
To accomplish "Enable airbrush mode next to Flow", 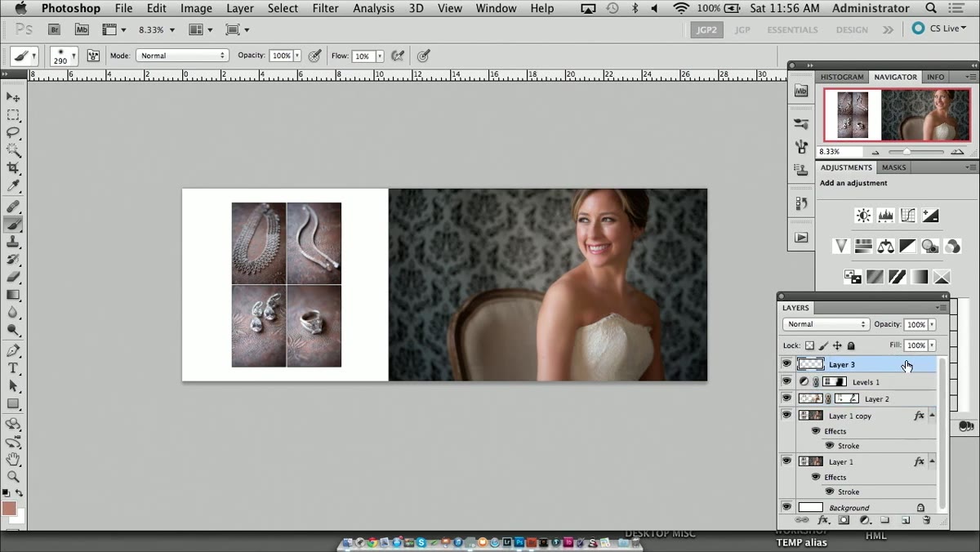I will coord(398,56).
